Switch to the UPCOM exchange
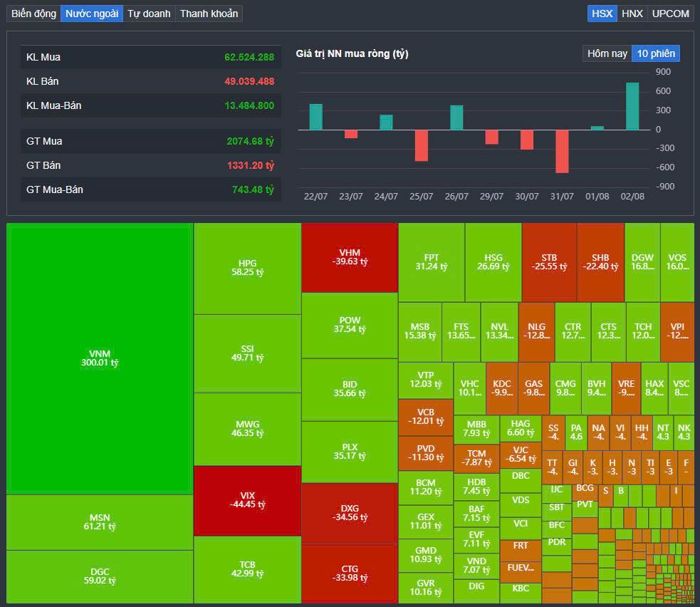The width and height of the screenshot is (700, 607). [x=671, y=14]
